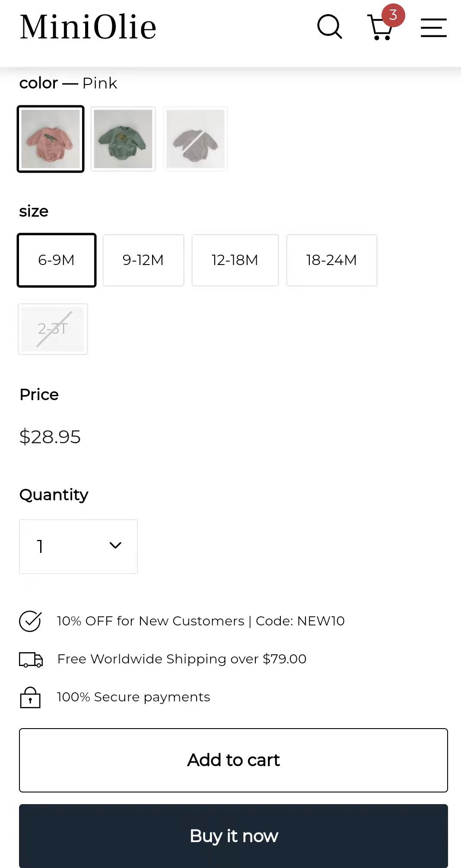Click the padlock secure payments icon

(30, 698)
